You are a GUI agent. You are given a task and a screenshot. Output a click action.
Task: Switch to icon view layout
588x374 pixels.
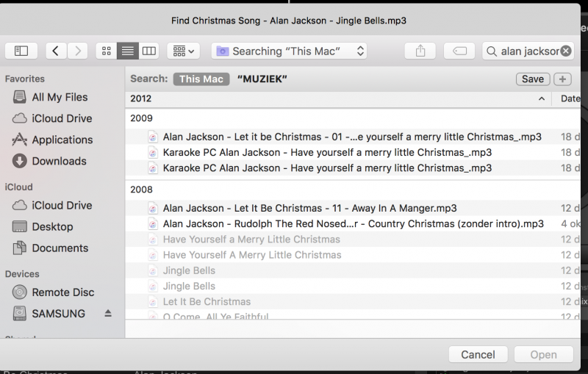pos(107,51)
